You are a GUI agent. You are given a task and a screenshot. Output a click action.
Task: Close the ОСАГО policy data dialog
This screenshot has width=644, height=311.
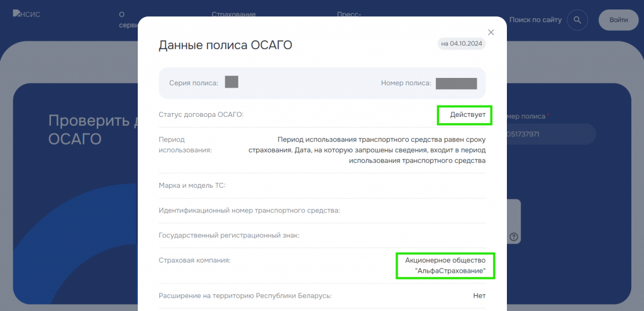491,32
